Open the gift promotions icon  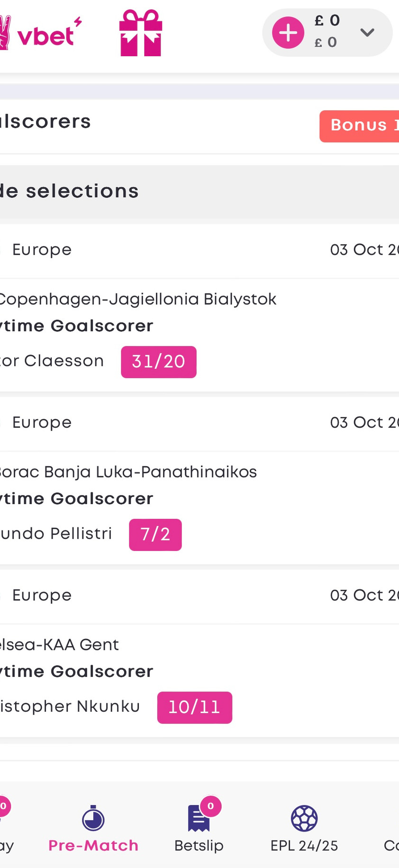141,33
